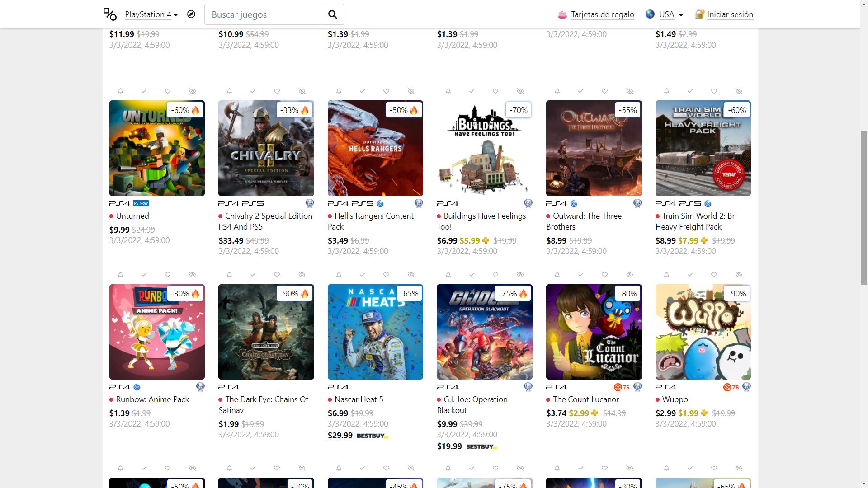Open G.I. Joe: Operation Blackout title link
The height and width of the screenshot is (488, 868).
(472, 405)
